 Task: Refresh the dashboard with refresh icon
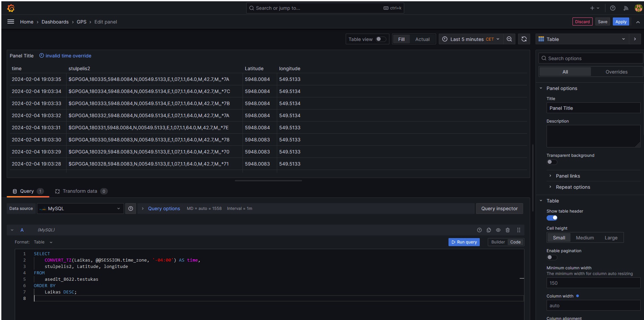point(524,39)
